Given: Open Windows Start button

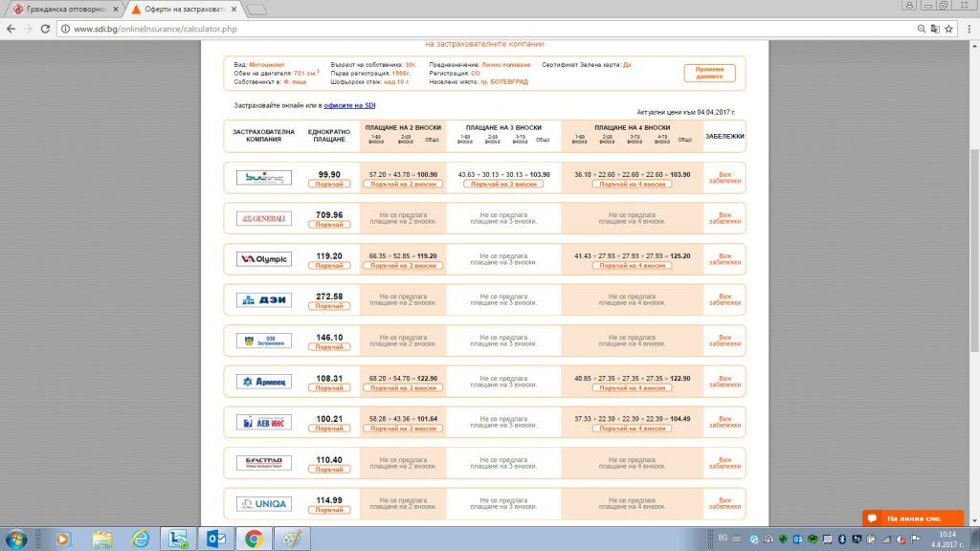Looking at the screenshot, I should coord(15,539).
